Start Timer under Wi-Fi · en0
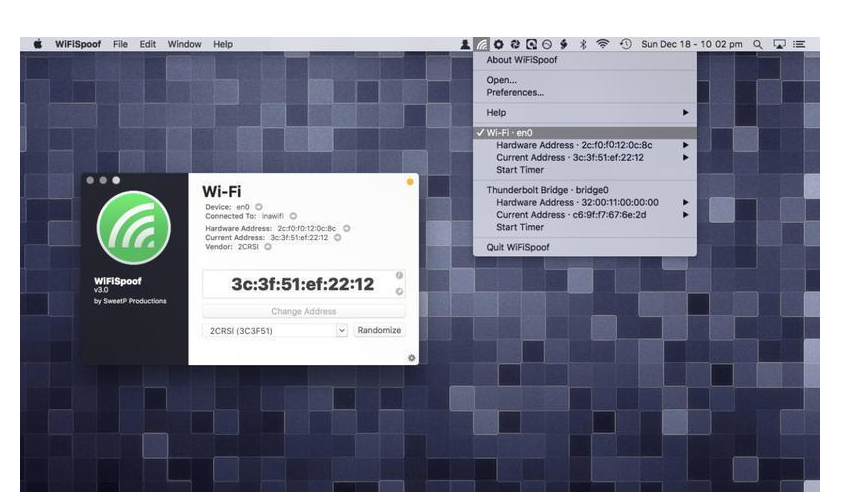844x492 pixels. click(520, 170)
